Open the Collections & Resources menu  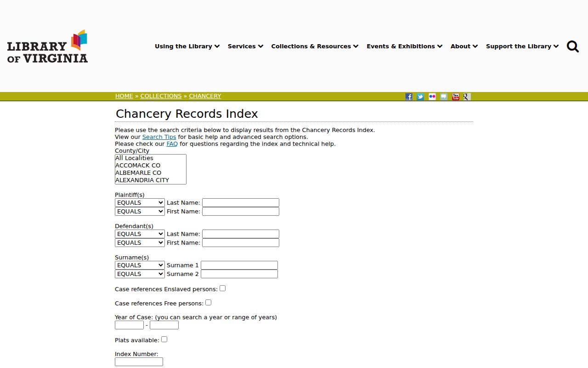pos(315,46)
